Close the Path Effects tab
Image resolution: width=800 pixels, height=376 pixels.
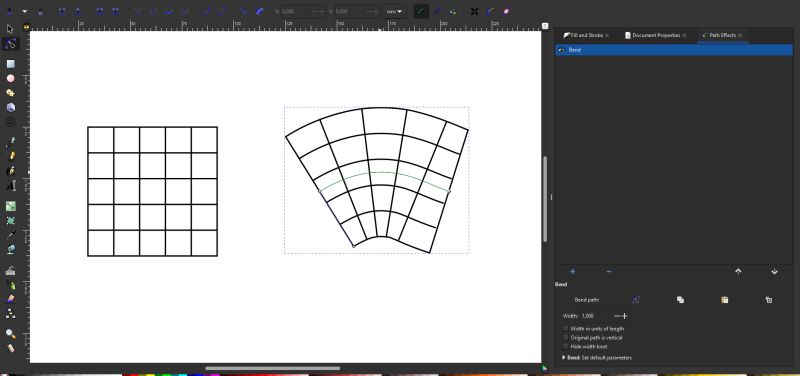[x=740, y=35]
